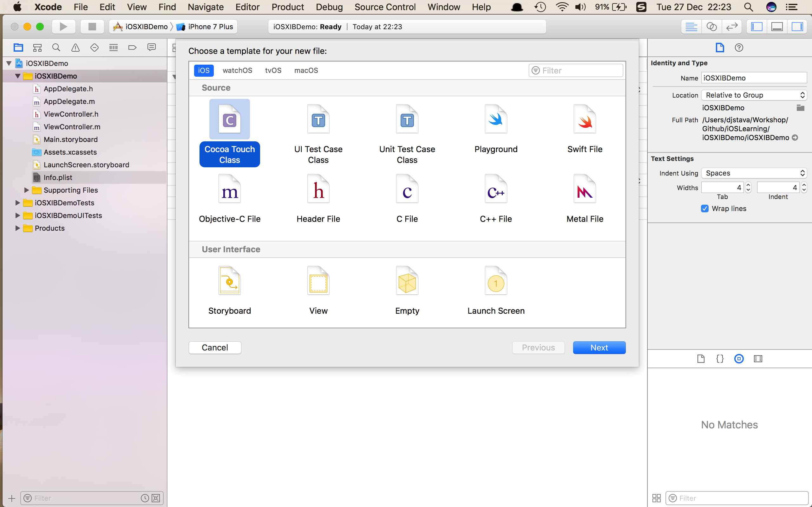Screen dimensions: 812x507
Task: Expand the Supporting Files folder
Action: (x=27, y=190)
